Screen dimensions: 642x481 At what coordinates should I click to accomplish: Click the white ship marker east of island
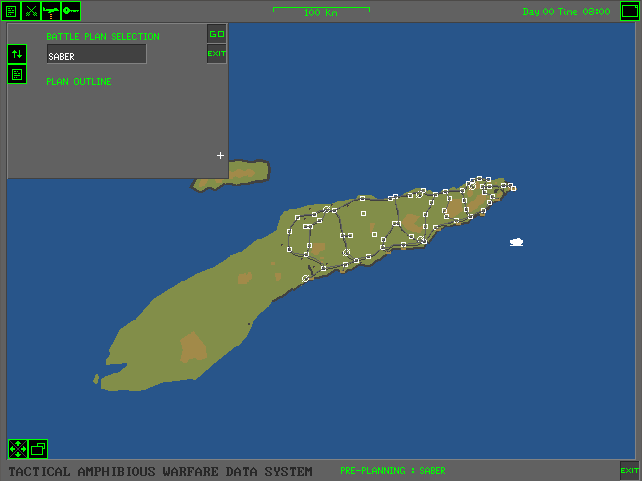coord(516,242)
